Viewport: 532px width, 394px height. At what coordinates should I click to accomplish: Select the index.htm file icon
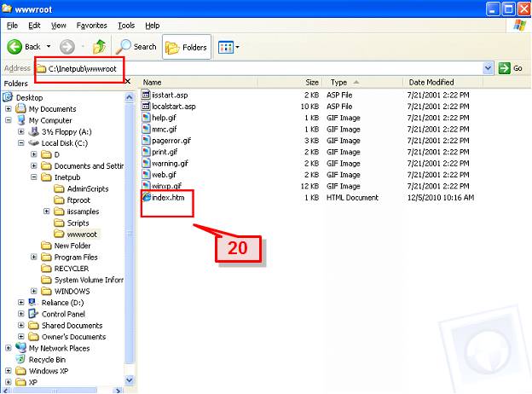(147, 197)
